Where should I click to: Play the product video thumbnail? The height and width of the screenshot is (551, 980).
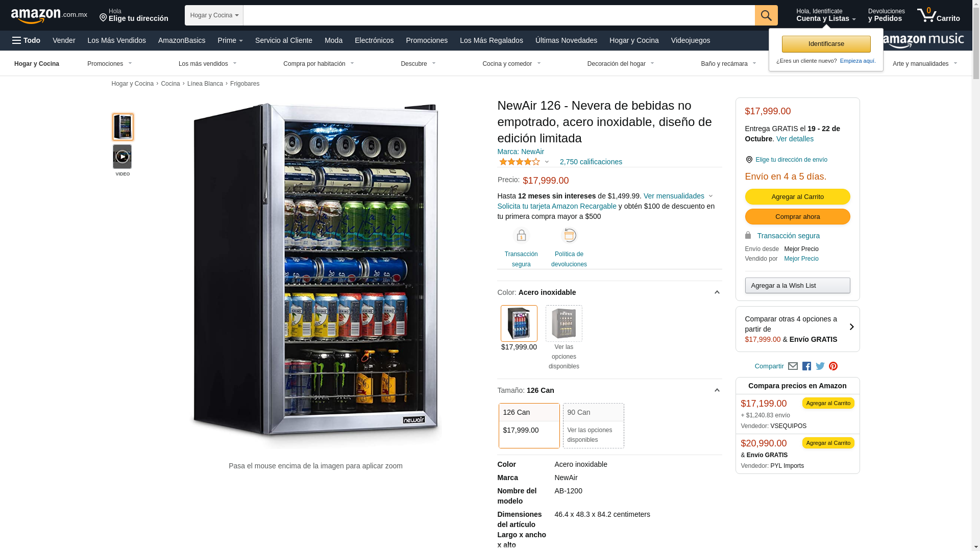(x=122, y=157)
